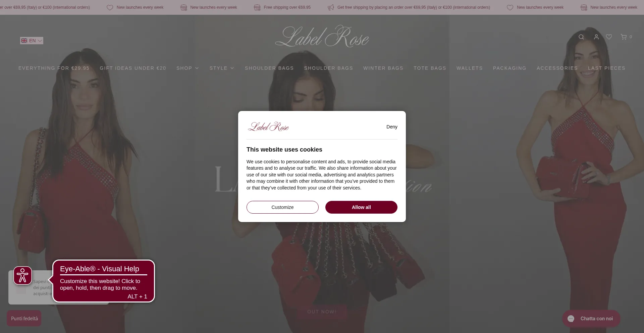Expand the SHOP menu chevron
The height and width of the screenshot is (333, 644).
[x=197, y=68]
